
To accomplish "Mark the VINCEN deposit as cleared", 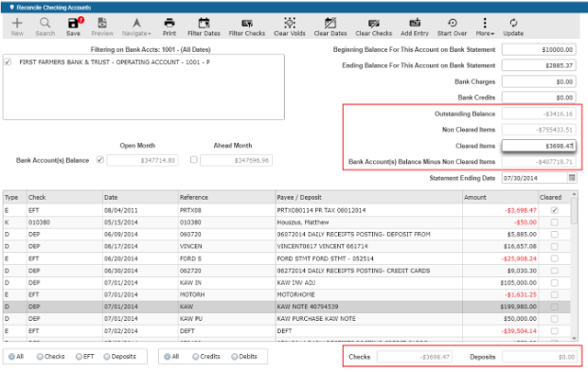I will [x=554, y=246].
